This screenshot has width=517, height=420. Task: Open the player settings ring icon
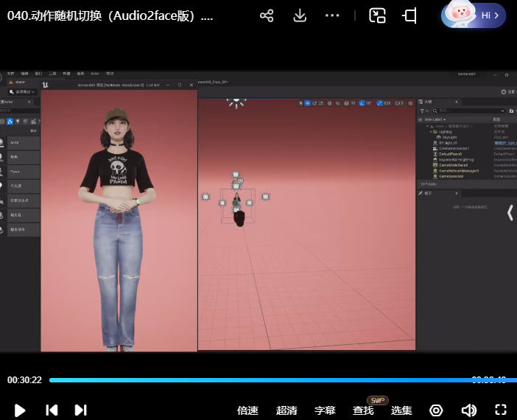tap(436, 410)
